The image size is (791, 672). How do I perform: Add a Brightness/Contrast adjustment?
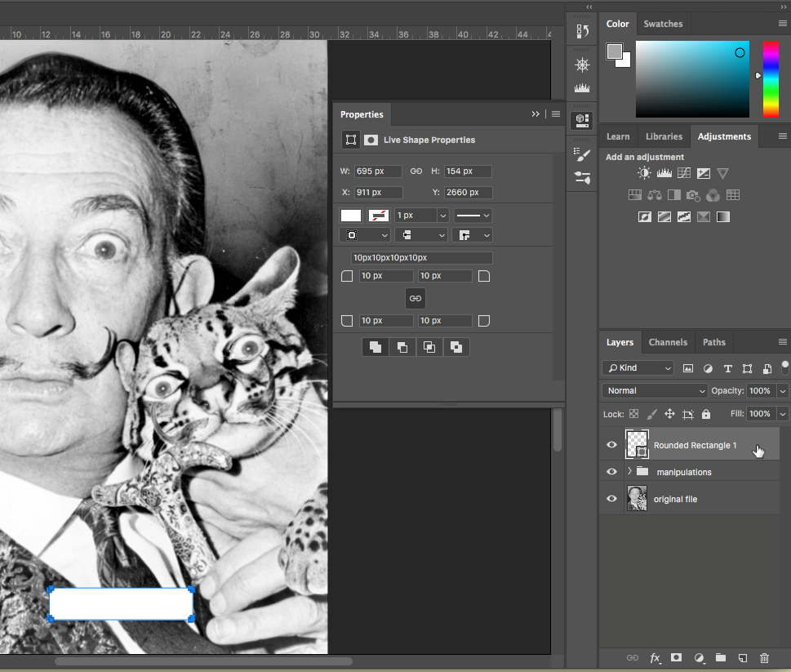coord(645,173)
